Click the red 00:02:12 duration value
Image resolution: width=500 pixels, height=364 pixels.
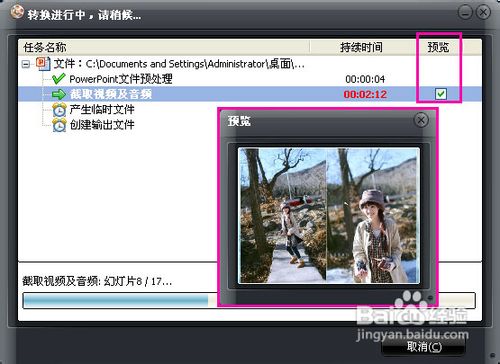365,94
